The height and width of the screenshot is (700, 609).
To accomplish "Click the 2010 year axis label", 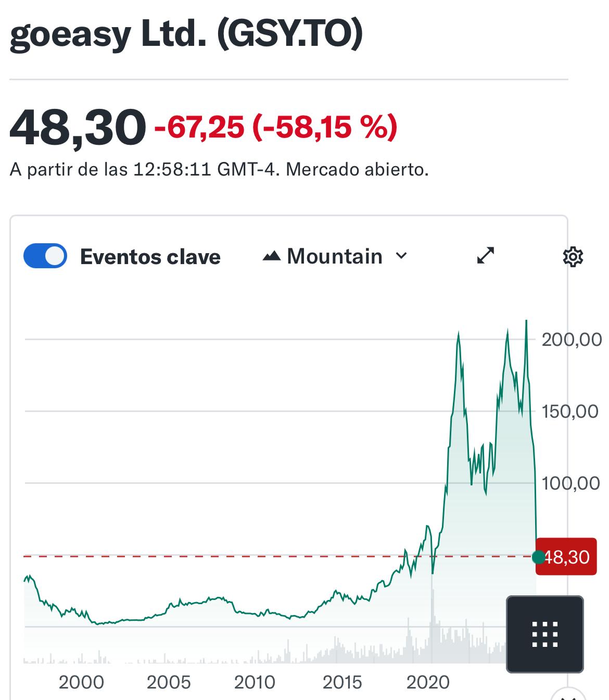I will (255, 682).
